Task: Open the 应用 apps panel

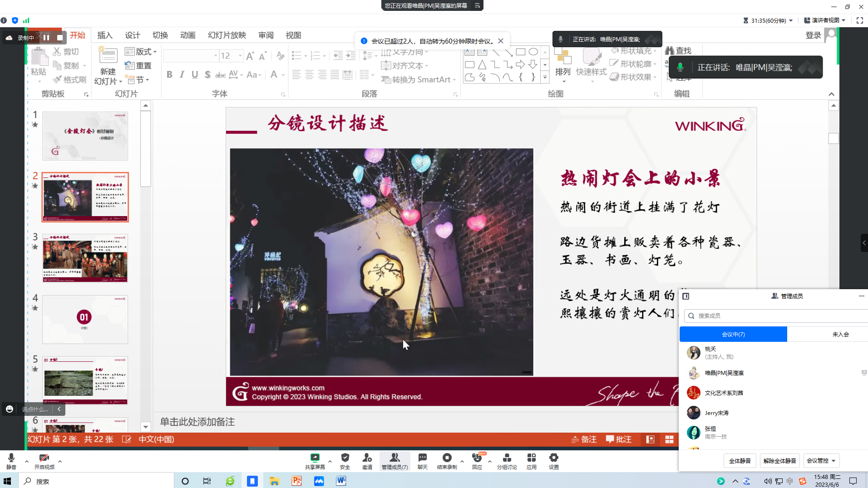Action: tap(532, 460)
